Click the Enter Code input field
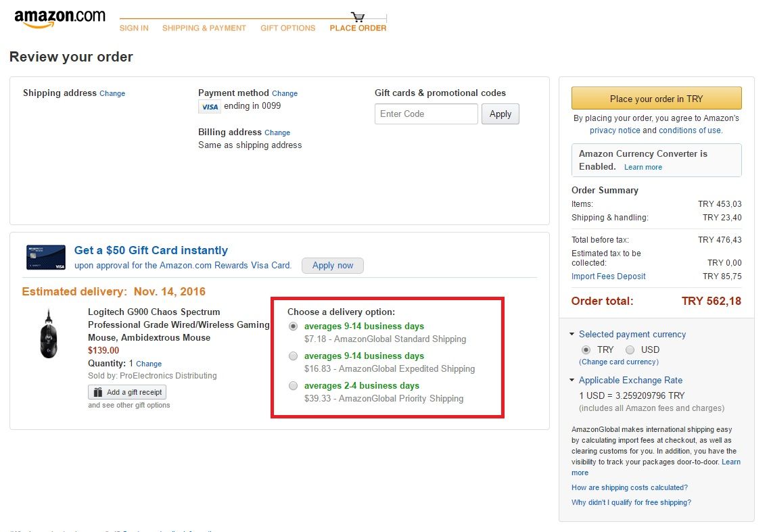This screenshot has width=769, height=532. (426, 114)
